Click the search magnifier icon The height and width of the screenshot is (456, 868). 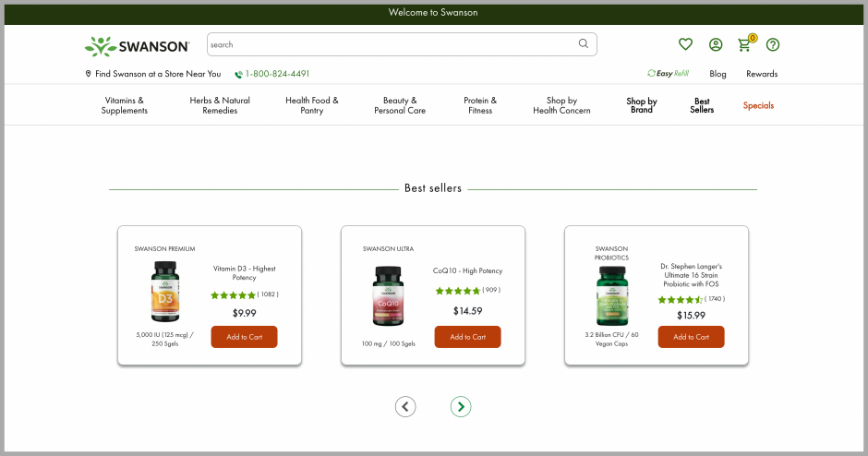pos(584,43)
